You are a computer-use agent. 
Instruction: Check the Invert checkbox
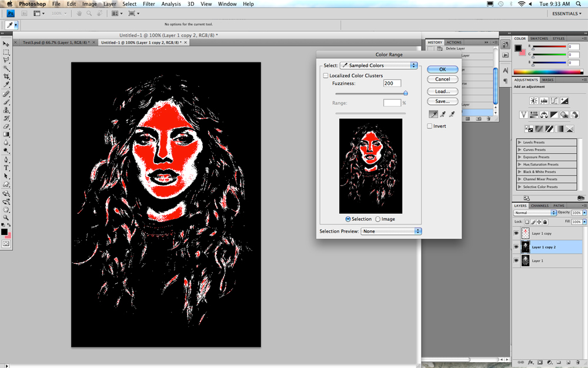point(429,126)
